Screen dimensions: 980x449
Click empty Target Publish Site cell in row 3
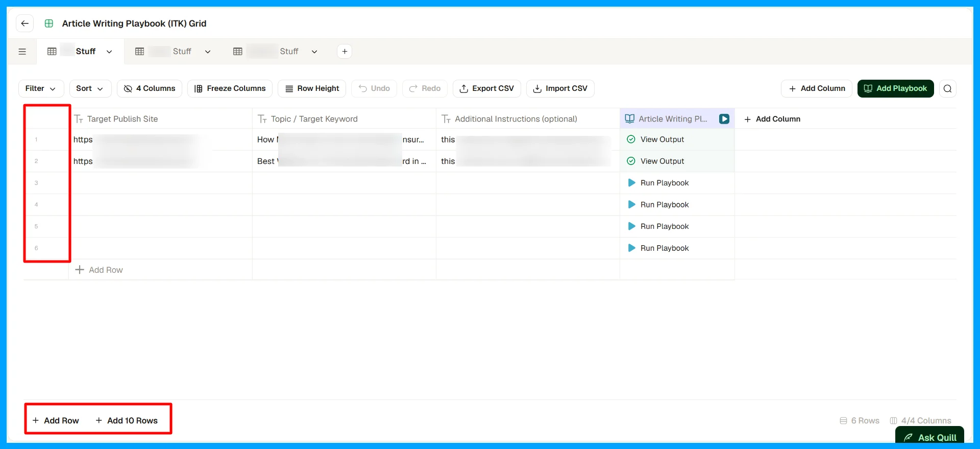pos(161,183)
